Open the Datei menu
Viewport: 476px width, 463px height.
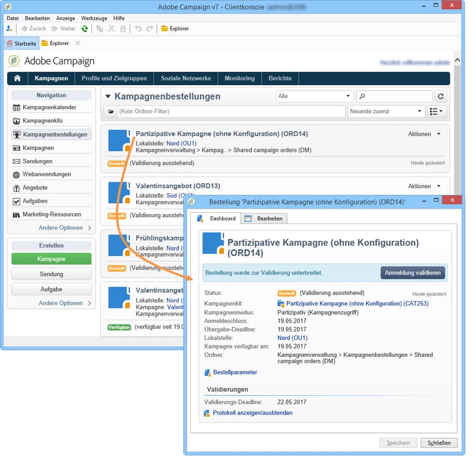13,18
